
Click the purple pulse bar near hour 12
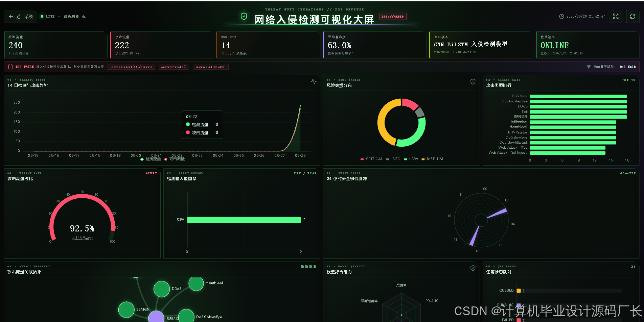tap(474, 236)
